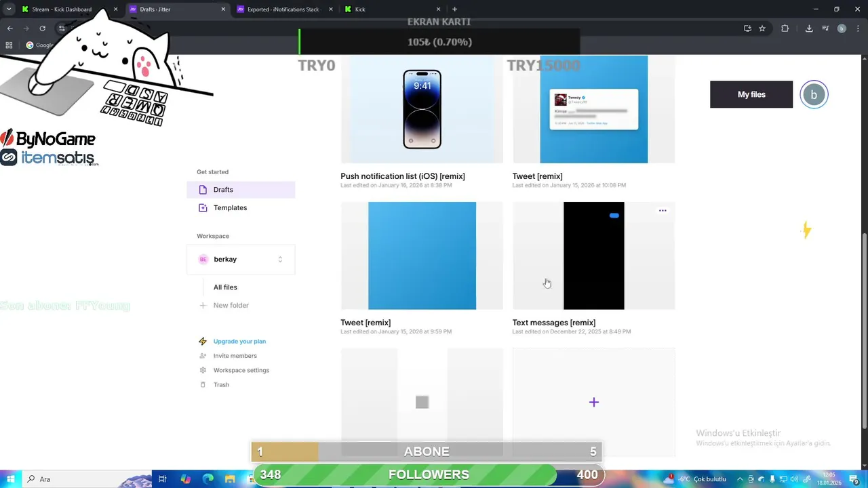Show hidden system tray icons
The image size is (868, 488).
pos(740,479)
